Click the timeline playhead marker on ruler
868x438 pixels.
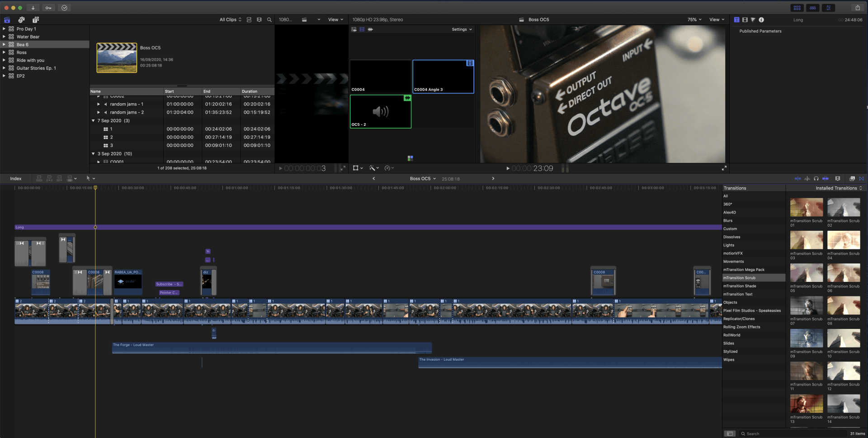[x=95, y=188]
